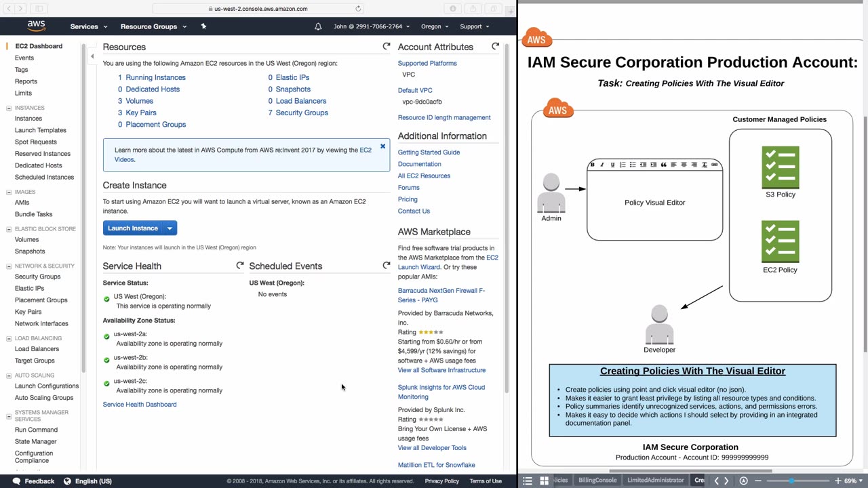Click the Launch Instance button
Image resolution: width=868 pixels, height=488 pixels.
coord(133,228)
